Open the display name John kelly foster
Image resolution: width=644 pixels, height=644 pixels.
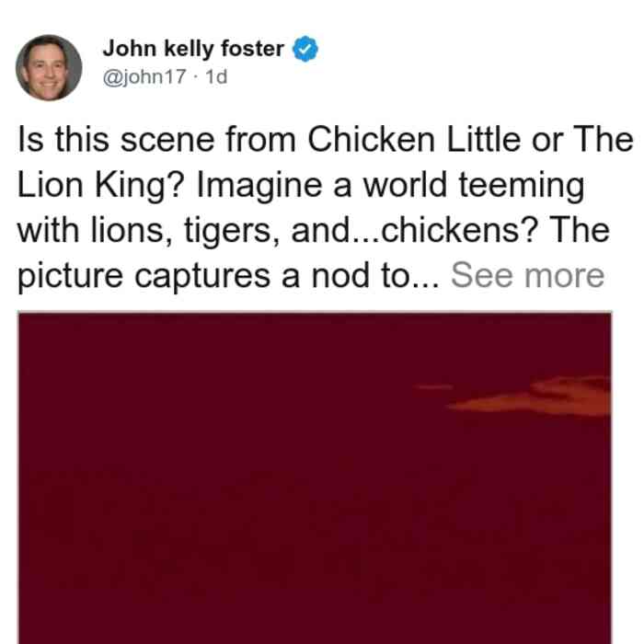(x=193, y=49)
